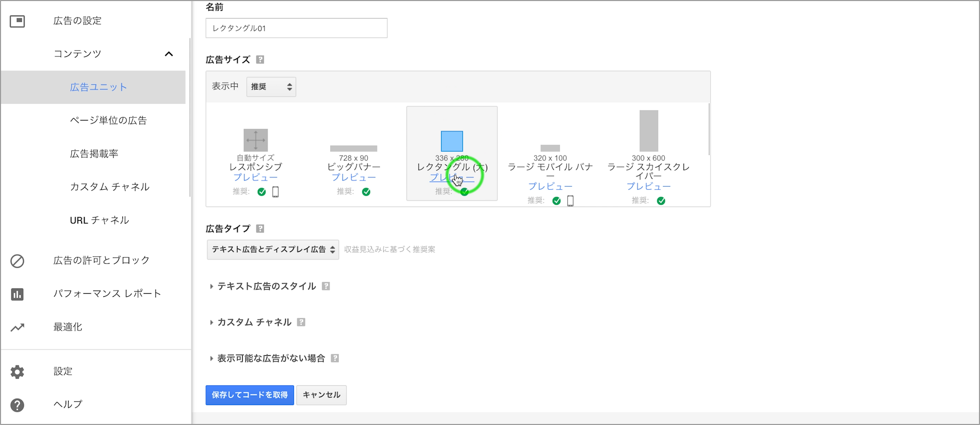Collapse the コンテンツ menu chevron

point(169,54)
